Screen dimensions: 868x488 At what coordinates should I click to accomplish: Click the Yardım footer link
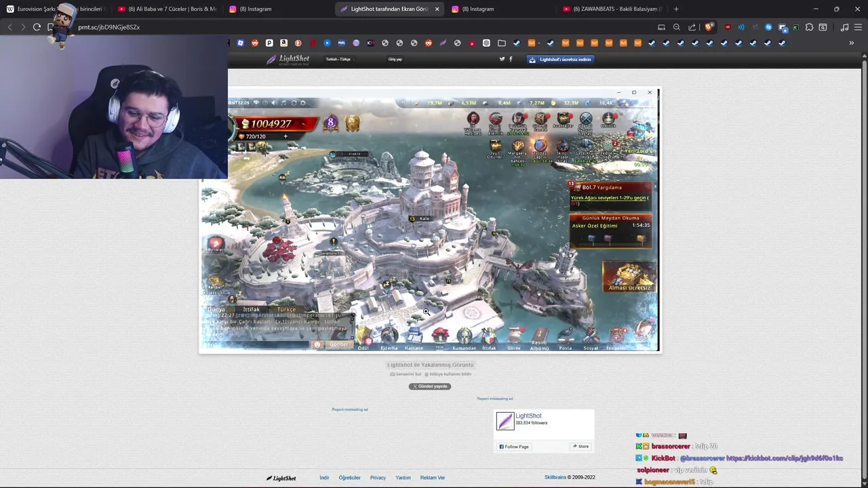(x=403, y=478)
